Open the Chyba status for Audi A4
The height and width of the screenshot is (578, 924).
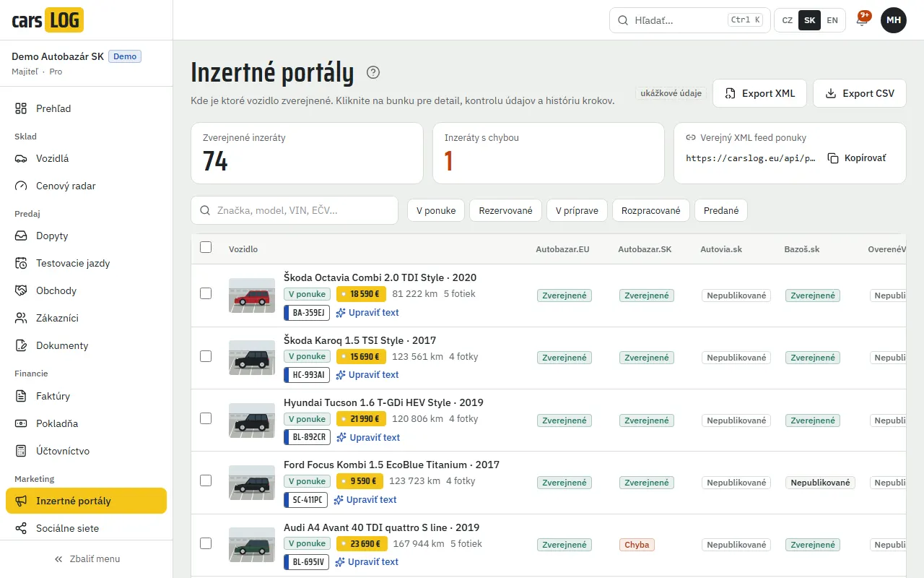click(637, 545)
